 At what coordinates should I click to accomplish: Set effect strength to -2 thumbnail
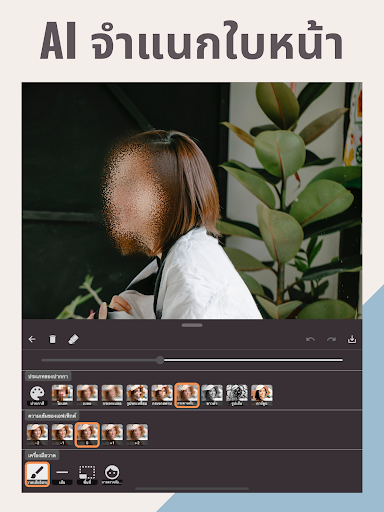click(37, 435)
